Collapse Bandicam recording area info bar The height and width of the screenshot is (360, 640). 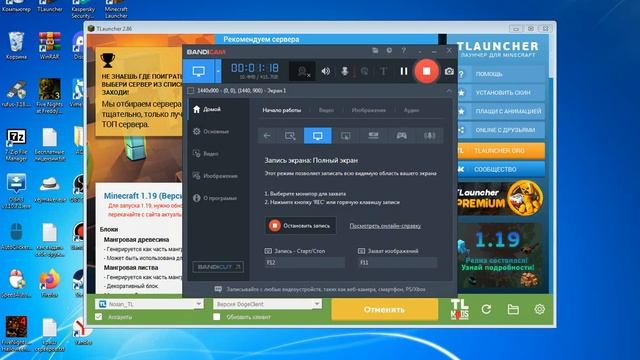(449, 91)
